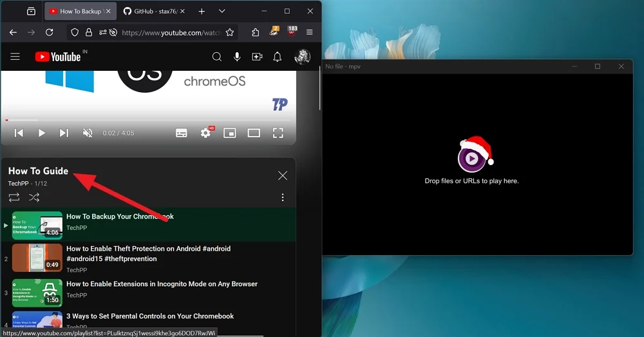Image resolution: width=644 pixels, height=337 pixels.
Task: Open video settings gear
Action: pyautogui.click(x=205, y=133)
